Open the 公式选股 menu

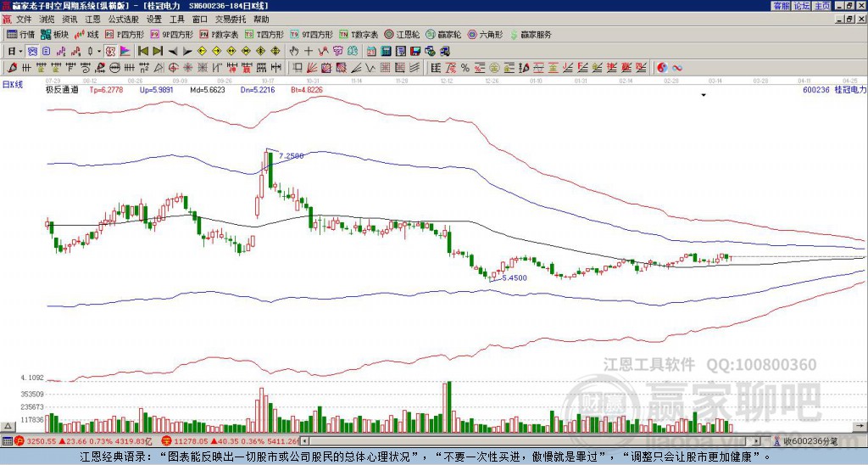(124, 20)
